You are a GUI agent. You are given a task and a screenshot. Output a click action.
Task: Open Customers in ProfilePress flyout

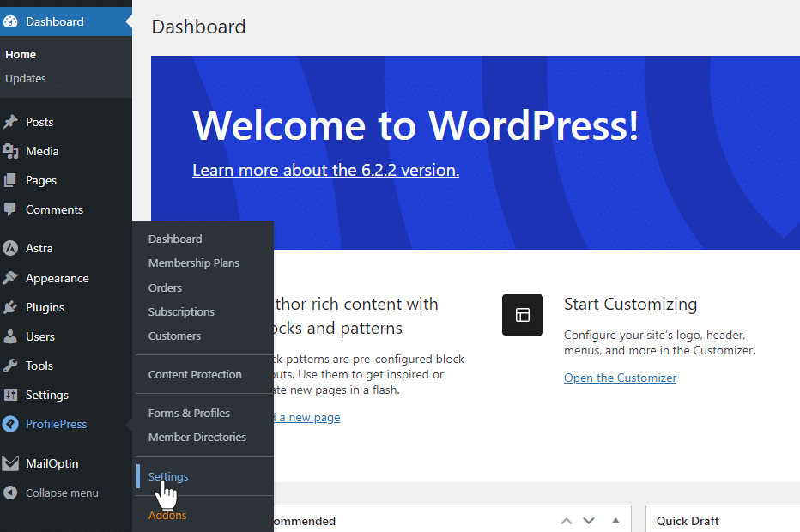174,336
